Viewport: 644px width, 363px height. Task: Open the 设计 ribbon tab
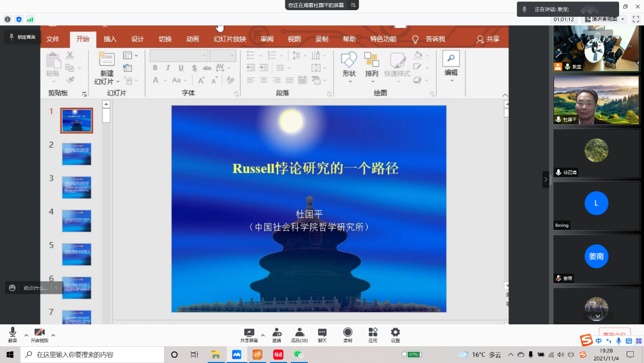(x=138, y=39)
